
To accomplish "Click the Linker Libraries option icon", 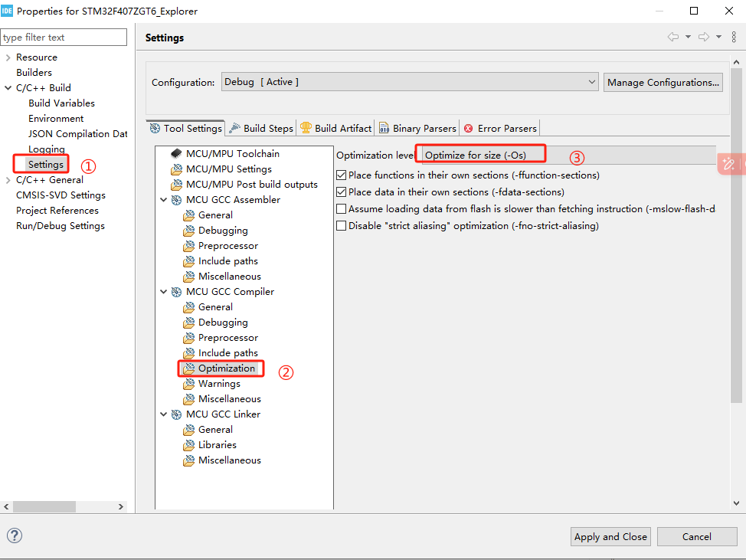I will 189,445.
